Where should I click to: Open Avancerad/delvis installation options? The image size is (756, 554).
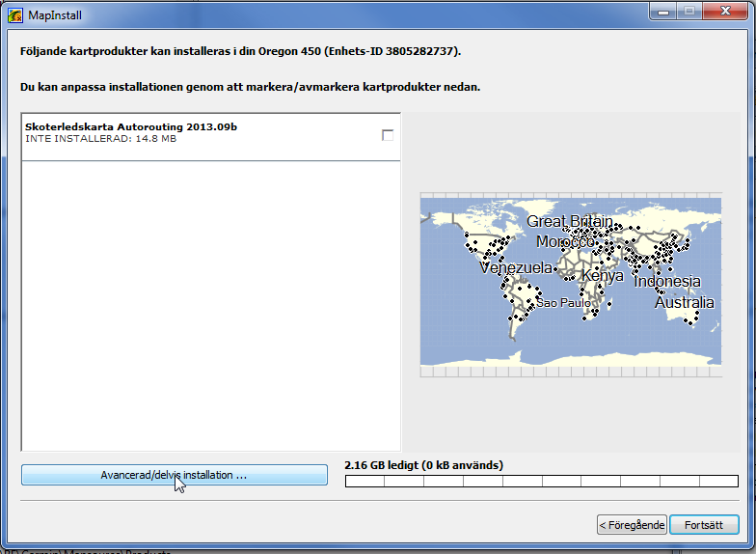174,475
